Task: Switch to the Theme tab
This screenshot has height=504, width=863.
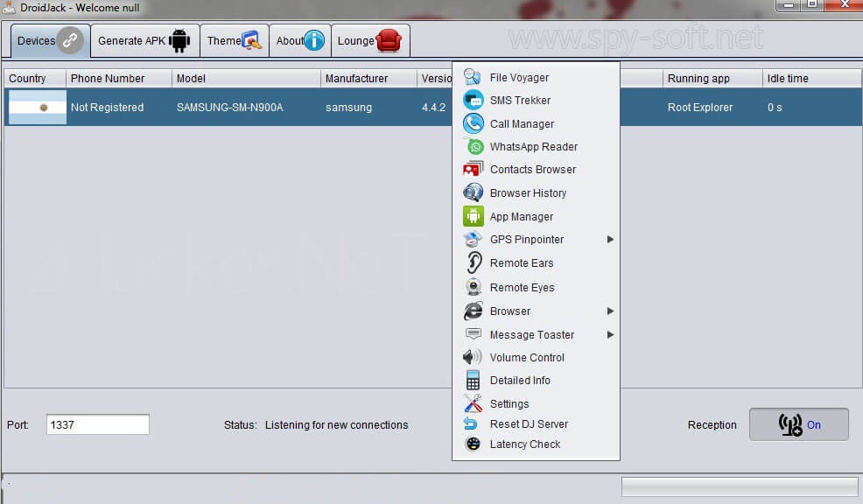Action: [x=234, y=40]
